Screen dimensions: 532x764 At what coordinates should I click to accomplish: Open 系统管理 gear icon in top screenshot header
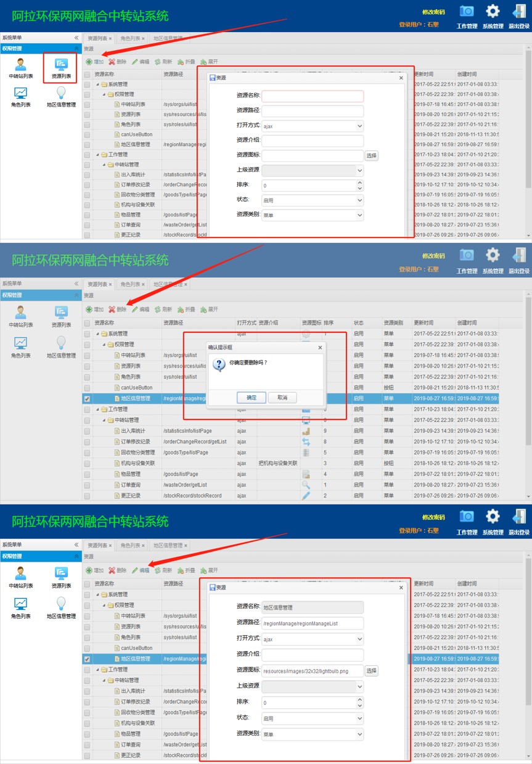[493, 11]
